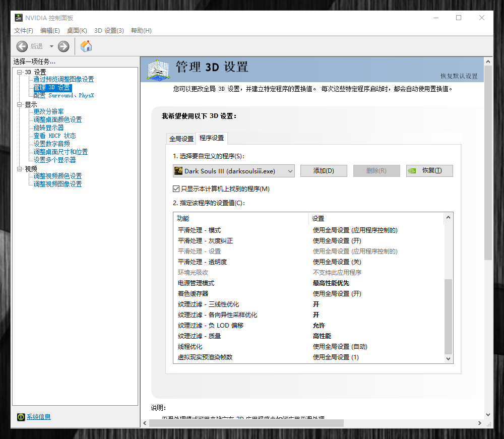Select the 纹理过滤 - 质量 row

pyautogui.click(x=308, y=336)
